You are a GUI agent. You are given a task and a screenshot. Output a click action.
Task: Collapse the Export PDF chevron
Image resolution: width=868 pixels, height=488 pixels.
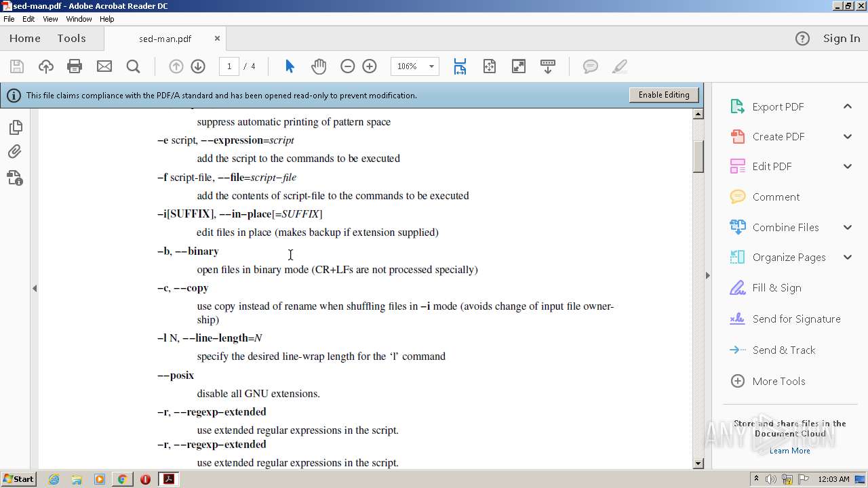(x=848, y=106)
